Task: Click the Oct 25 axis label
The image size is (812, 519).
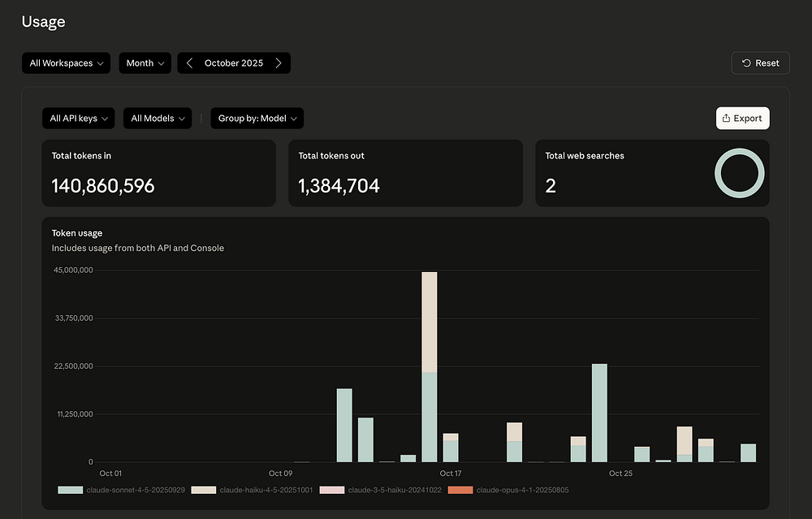Action: (621, 474)
